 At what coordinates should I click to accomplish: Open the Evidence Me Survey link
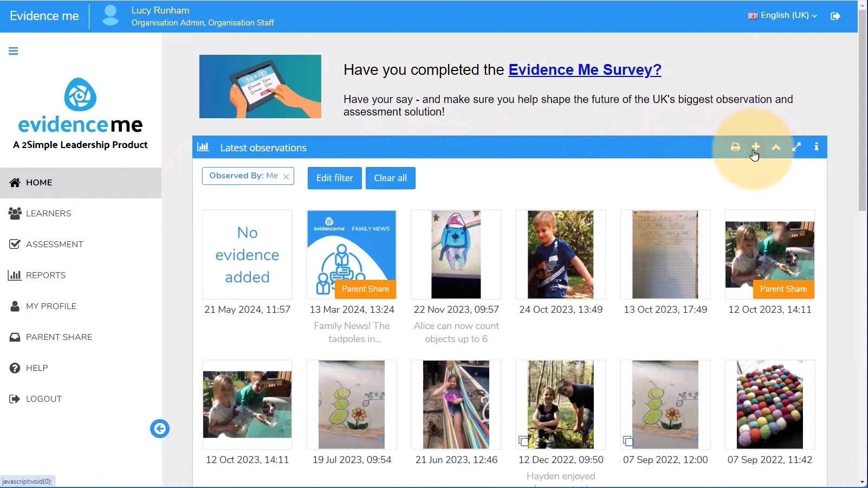pyautogui.click(x=585, y=70)
